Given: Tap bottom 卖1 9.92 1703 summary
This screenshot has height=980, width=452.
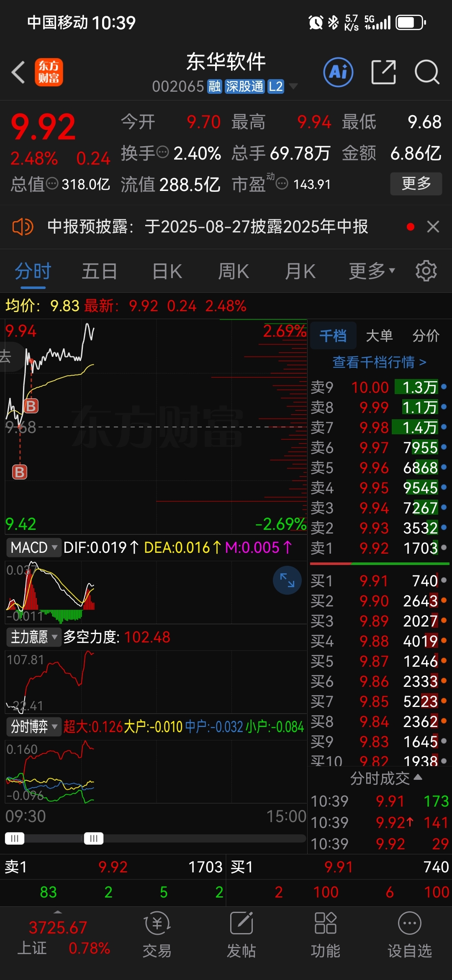Looking at the screenshot, I should [x=113, y=867].
